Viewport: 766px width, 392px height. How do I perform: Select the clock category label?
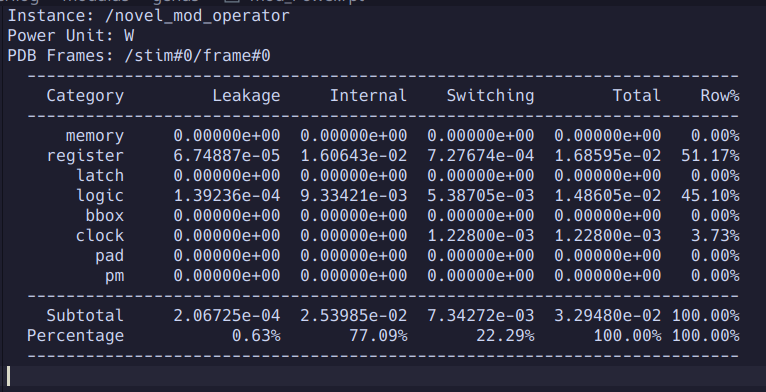(100, 236)
